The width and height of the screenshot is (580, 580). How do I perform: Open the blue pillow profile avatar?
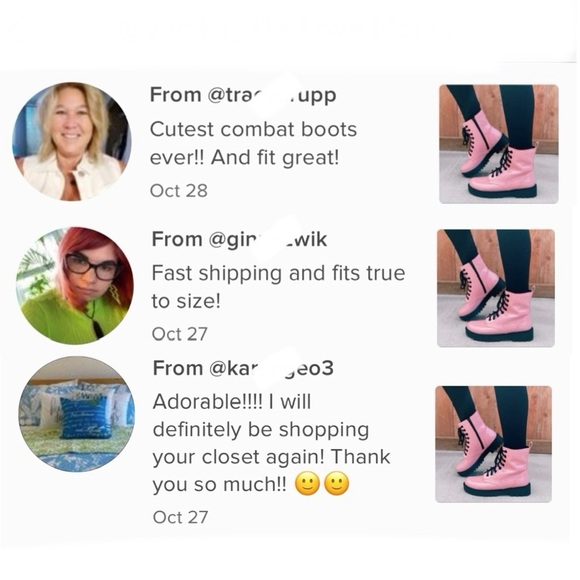(77, 414)
